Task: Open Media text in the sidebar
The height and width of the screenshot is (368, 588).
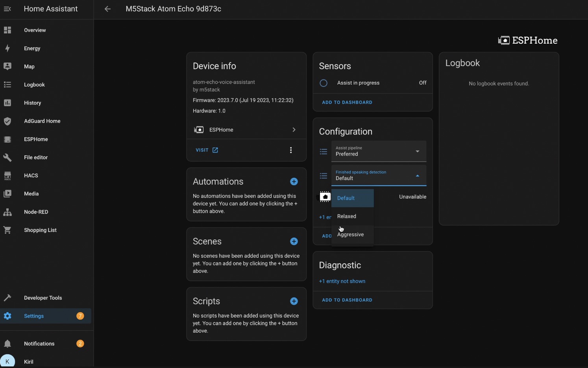Action: pyautogui.click(x=31, y=194)
